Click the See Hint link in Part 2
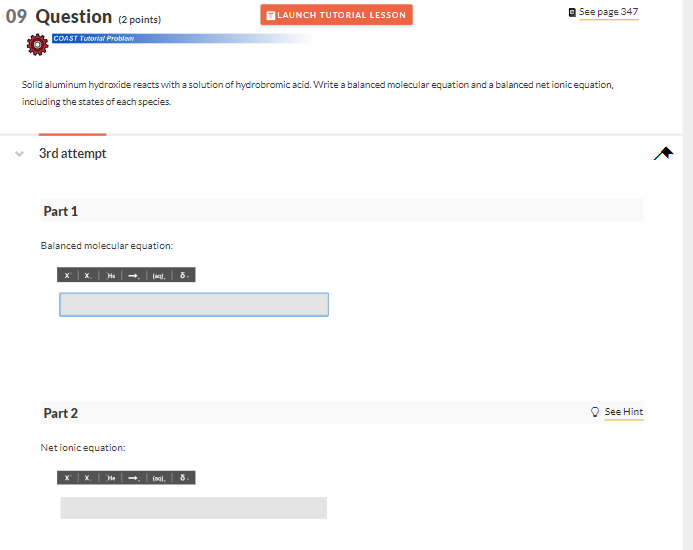693x550 pixels. (624, 412)
